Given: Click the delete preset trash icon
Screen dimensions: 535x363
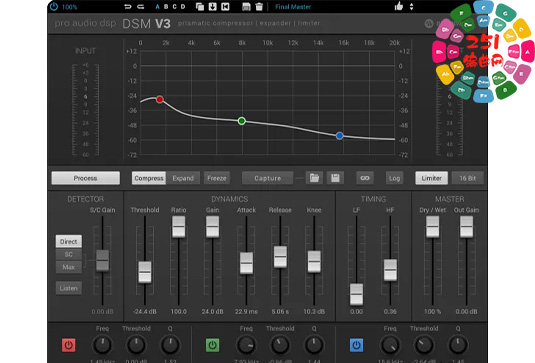Looking at the screenshot, I should 259,6.
